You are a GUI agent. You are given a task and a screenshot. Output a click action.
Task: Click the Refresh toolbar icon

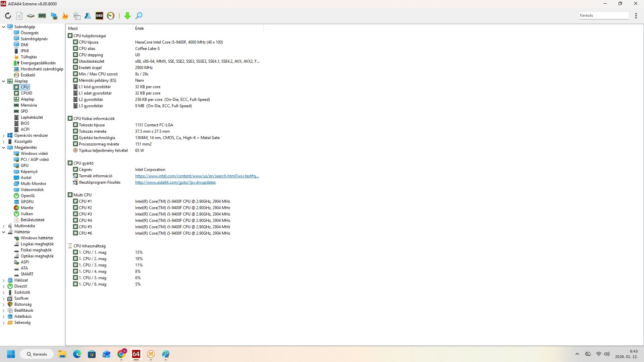click(x=8, y=16)
